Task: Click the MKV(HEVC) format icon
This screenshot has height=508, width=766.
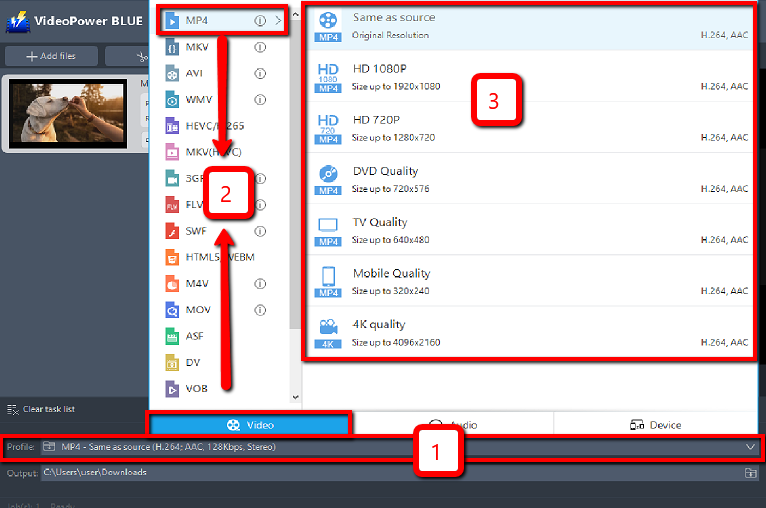Action: [172, 152]
